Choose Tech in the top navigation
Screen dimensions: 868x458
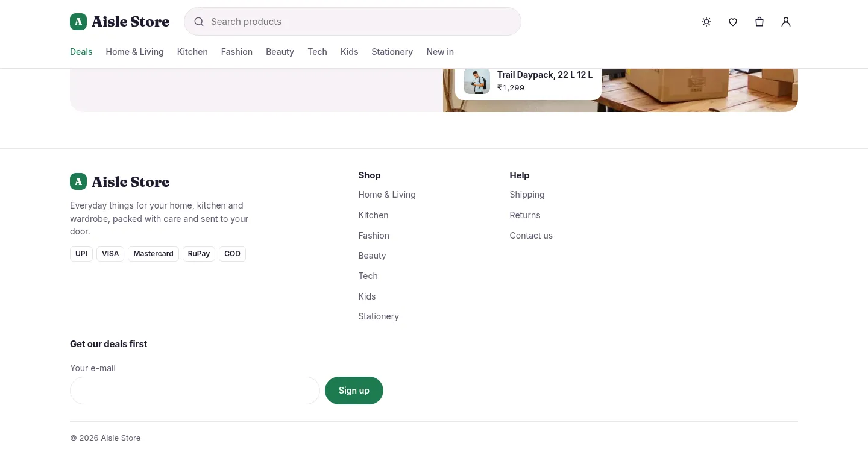point(317,52)
